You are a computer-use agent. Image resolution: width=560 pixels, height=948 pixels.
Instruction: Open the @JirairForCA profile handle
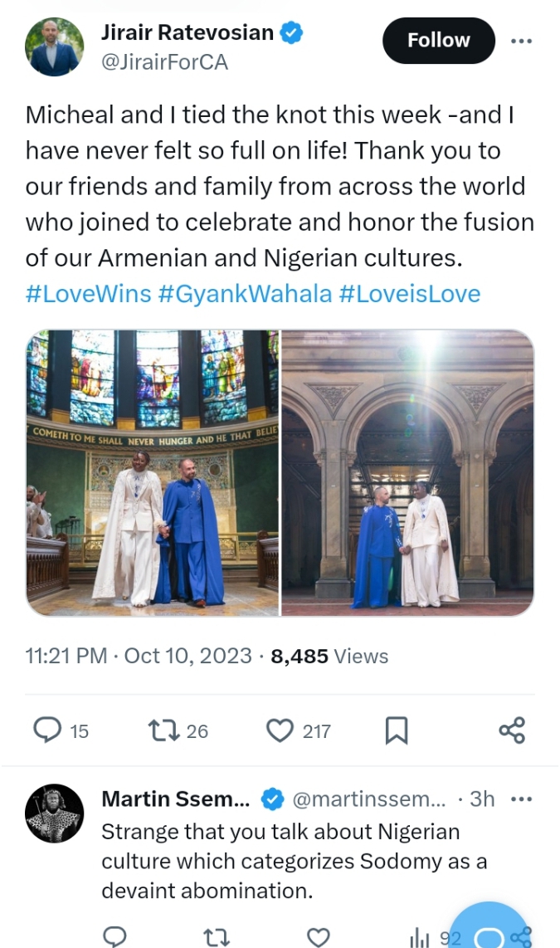tap(164, 61)
